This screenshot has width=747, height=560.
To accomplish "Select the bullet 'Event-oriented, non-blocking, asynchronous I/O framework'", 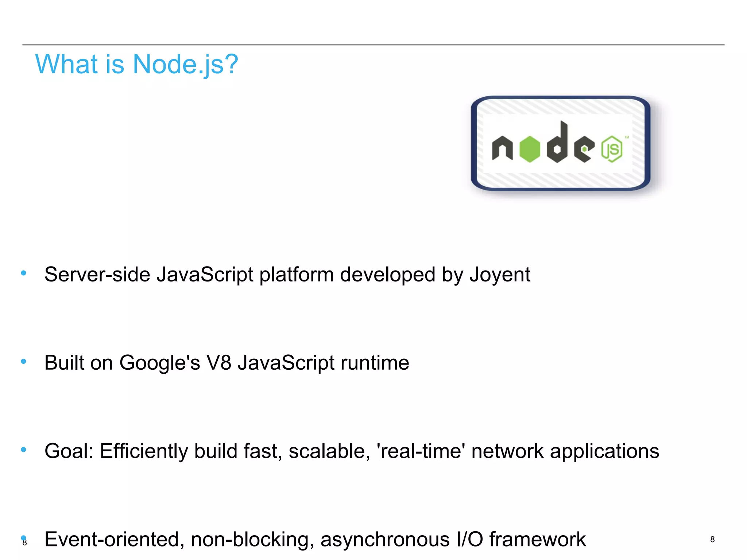I will (315, 539).
